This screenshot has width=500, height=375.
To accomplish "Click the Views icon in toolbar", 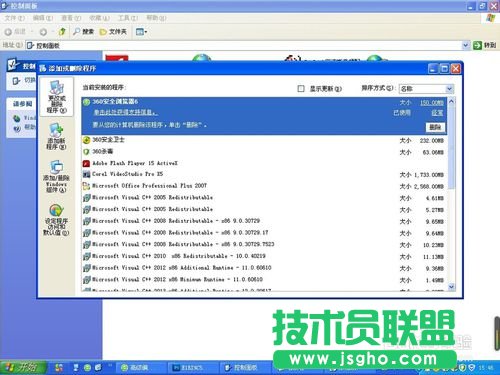I will tap(141, 32).
